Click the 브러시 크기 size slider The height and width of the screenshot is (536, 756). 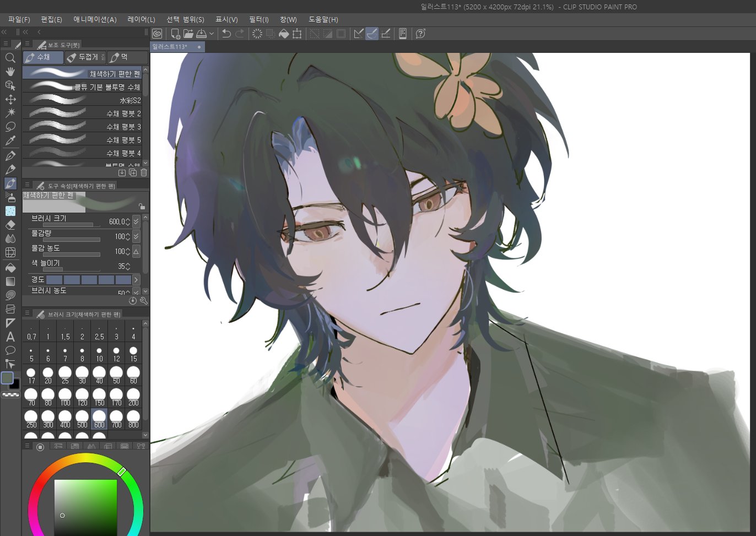point(72,225)
